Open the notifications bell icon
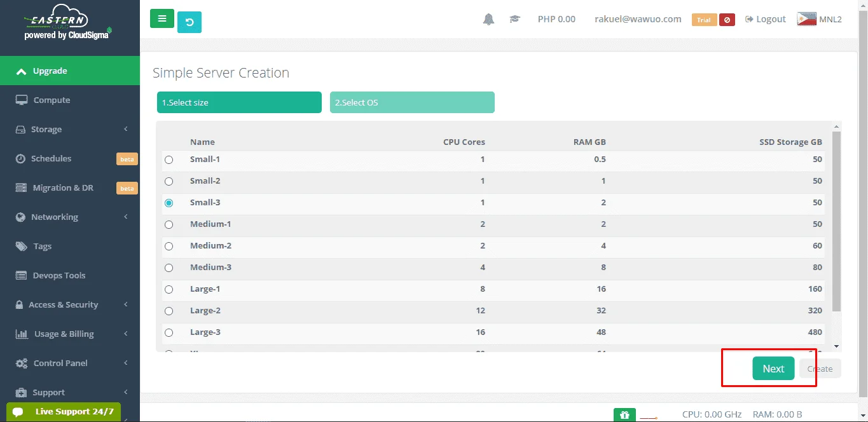 (488, 19)
